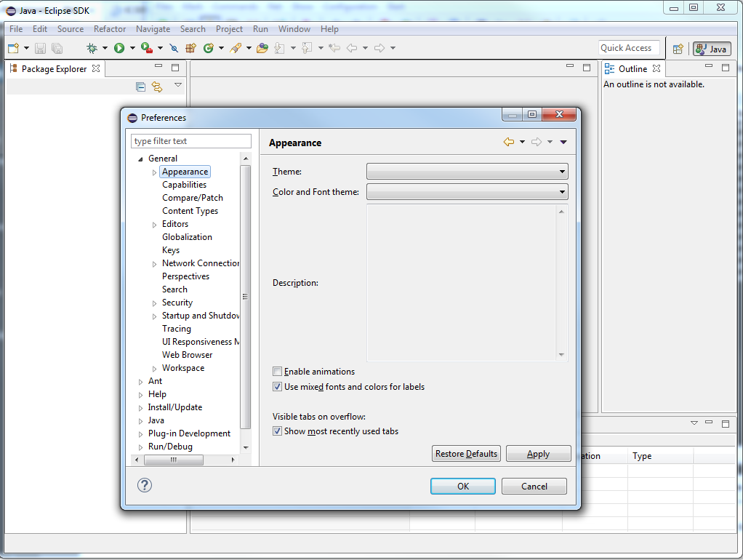
Task: Switch to the Java perspective button
Action: click(x=712, y=49)
